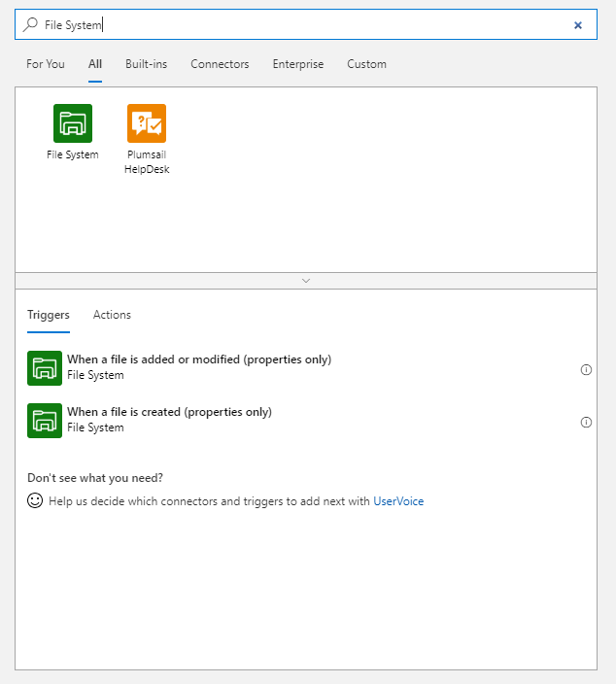Select the All tab
This screenshot has height=684, width=616.
pos(95,64)
